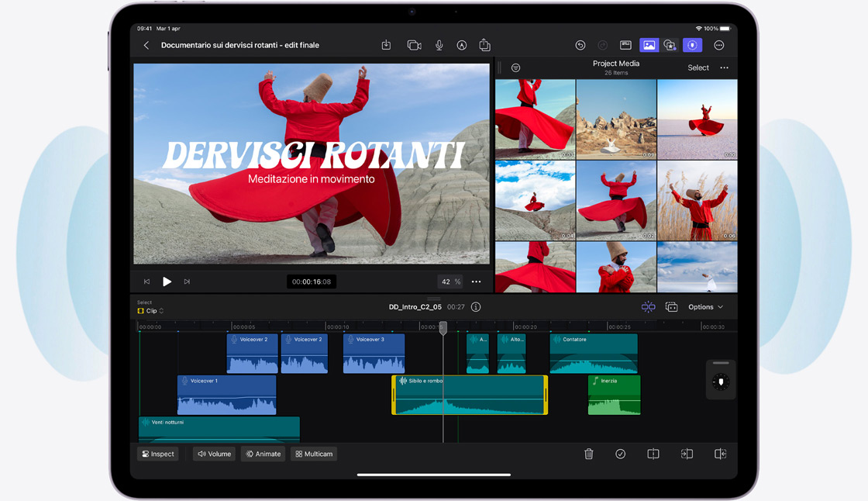Mark the clip as favorite with the checkmark icon

pyautogui.click(x=620, y=454)
